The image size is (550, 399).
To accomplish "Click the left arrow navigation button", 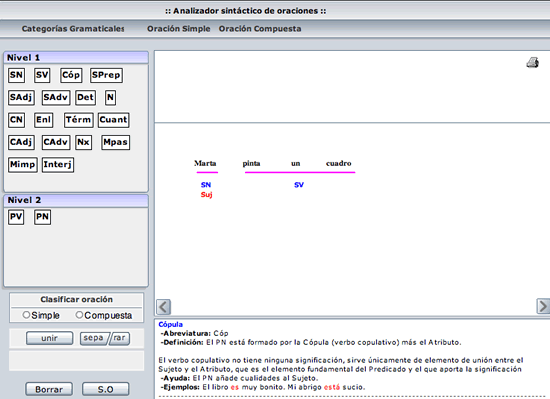I will [163, 307].
